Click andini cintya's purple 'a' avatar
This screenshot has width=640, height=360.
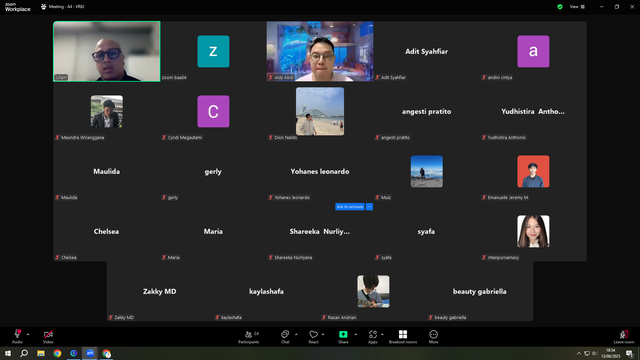click(x=533, y=51)
